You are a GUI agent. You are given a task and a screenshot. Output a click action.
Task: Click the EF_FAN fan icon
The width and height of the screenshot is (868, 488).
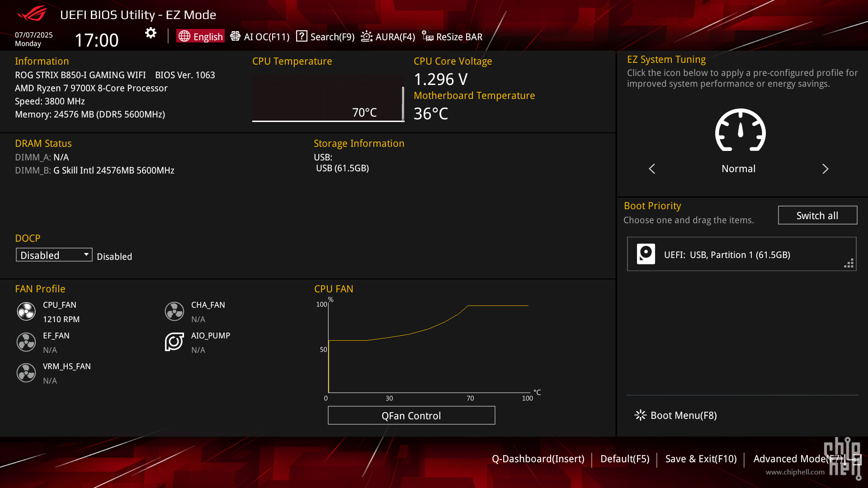26,342
